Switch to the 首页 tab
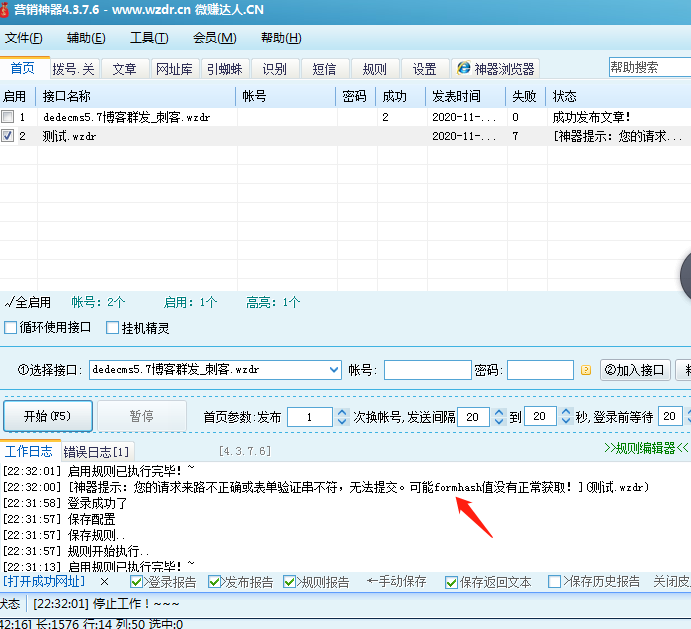Image resolution: width=691 pixels, height=629 pixels. (22, 68)
